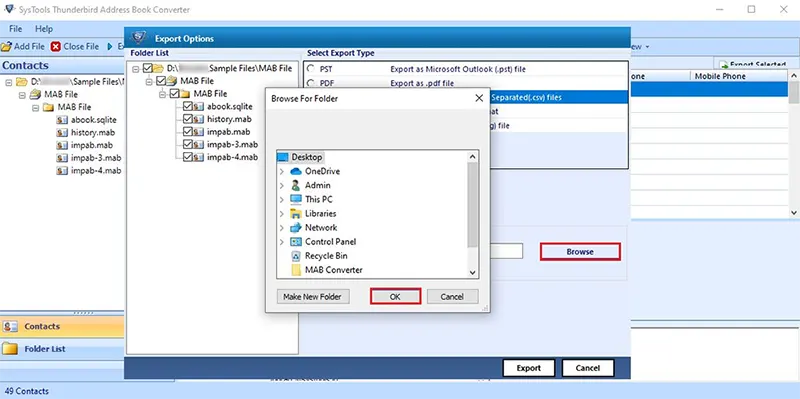Click OK in Browse For Folder dialog

tap(395, 296)
